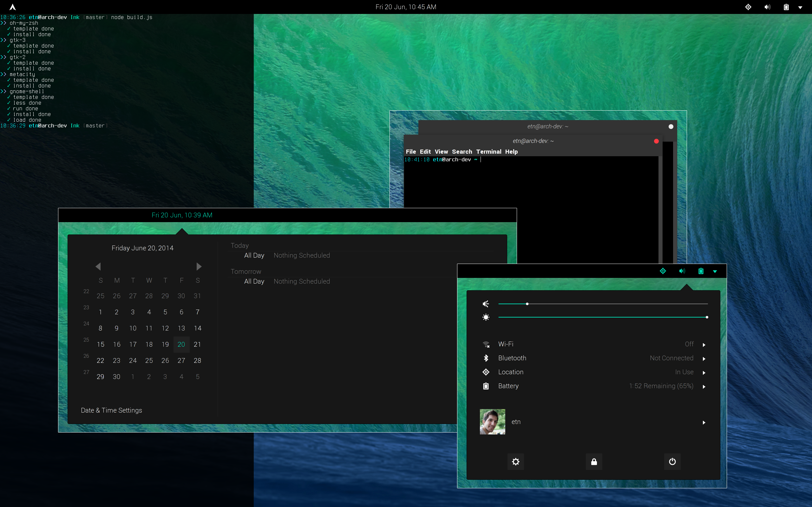Open the system menu dropdown arrow in top bar
812x507 pixels.
pyautogui.click(x=800, y=7)
